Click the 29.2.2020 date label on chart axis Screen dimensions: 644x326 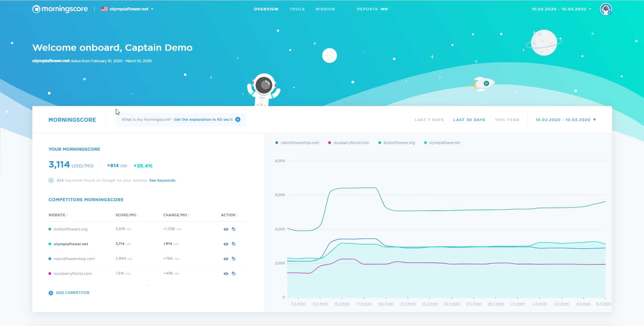(496, 304)
